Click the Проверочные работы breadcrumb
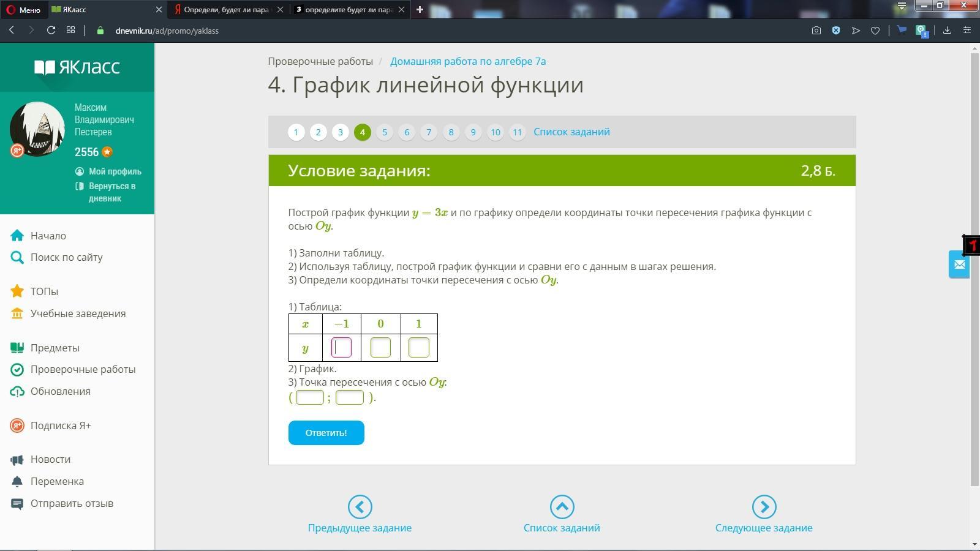Image resolution: width=980 pixels, height=551 pixels. 320,61
